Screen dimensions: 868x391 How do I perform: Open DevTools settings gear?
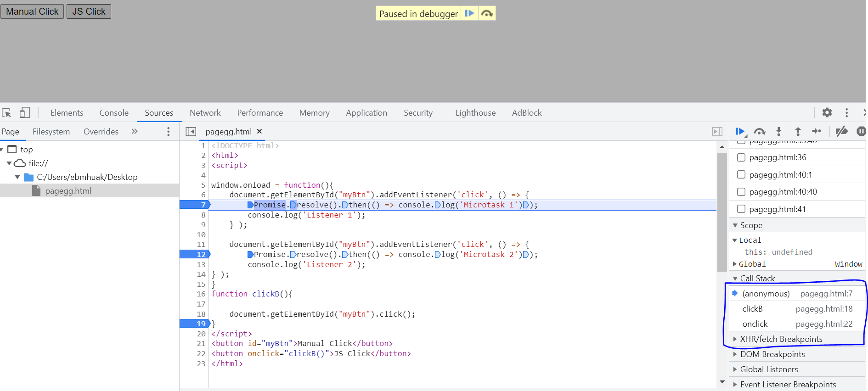(x=827, y=112)
